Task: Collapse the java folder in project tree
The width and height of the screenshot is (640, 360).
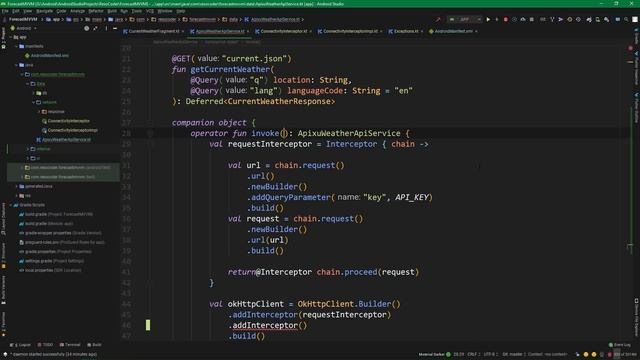Action: click(16, 65)
